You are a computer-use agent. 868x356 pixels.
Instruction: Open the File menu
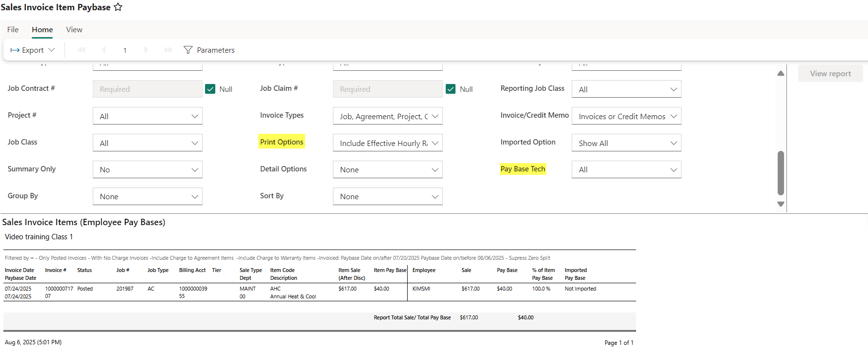[x=13, y=29]
